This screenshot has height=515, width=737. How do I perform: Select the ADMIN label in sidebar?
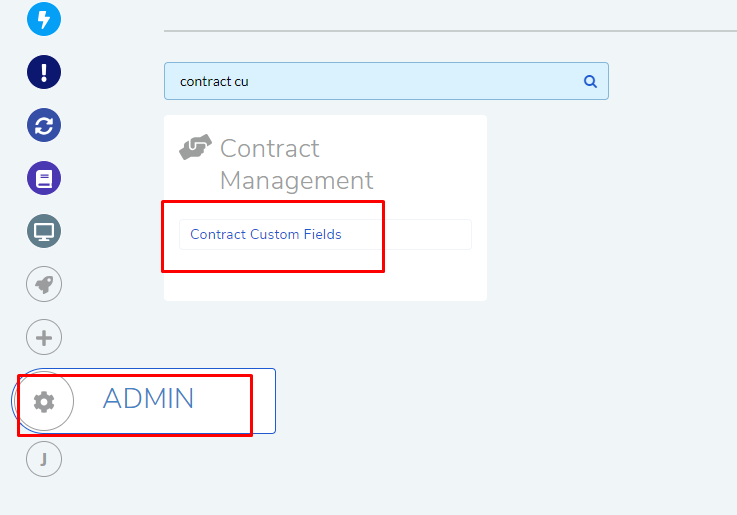(148, 398)
